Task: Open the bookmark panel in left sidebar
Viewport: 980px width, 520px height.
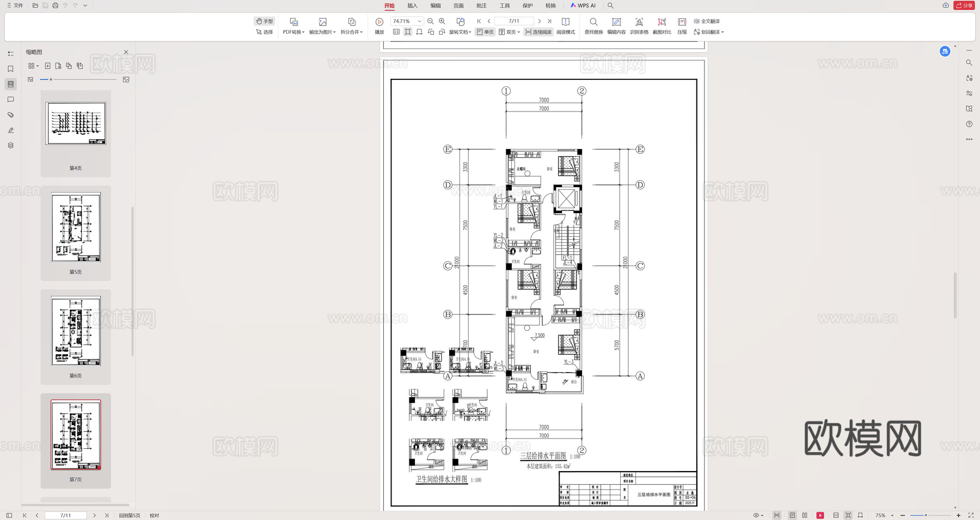Action: point(10,69)
